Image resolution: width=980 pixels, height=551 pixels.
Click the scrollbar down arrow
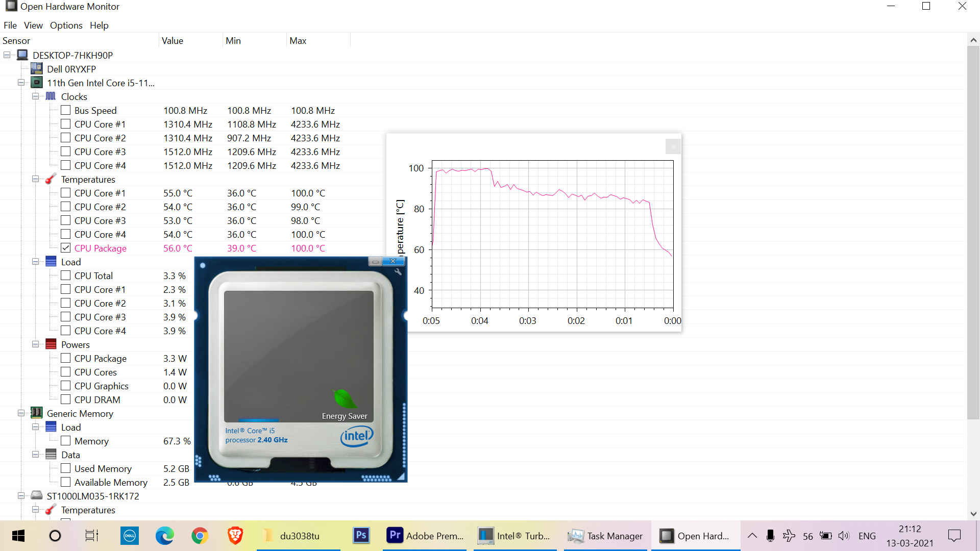point(973,514)
